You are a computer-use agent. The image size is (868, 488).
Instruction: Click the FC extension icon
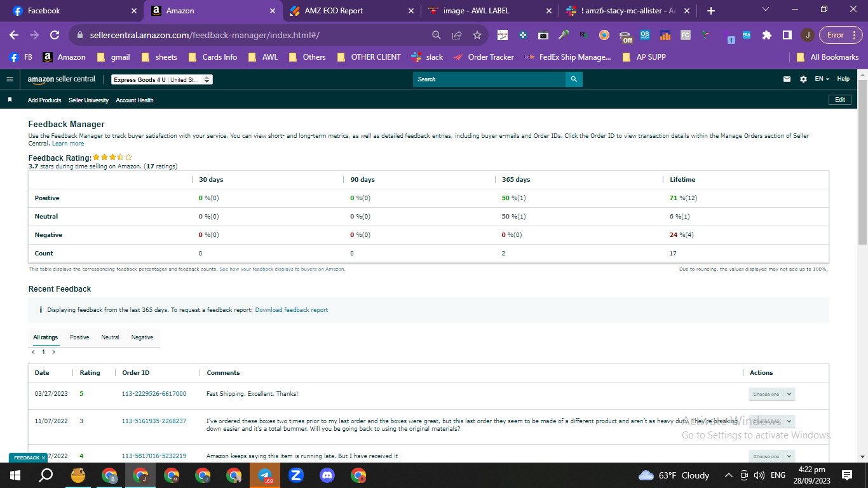point(686,35)
